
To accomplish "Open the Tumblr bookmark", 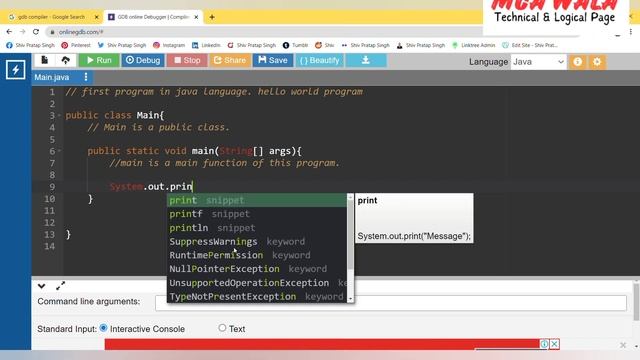I will click(296, 45).
